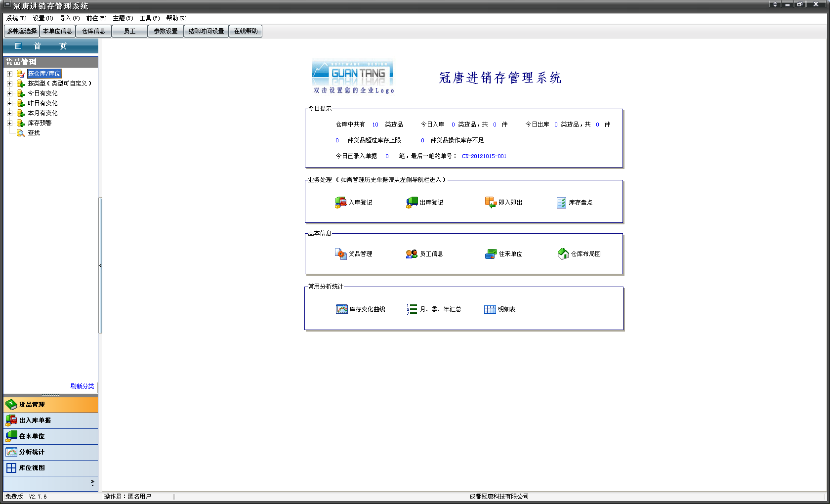Click the 昨日有变化 tree node icon
830x504 pixels.
point(21,103)
